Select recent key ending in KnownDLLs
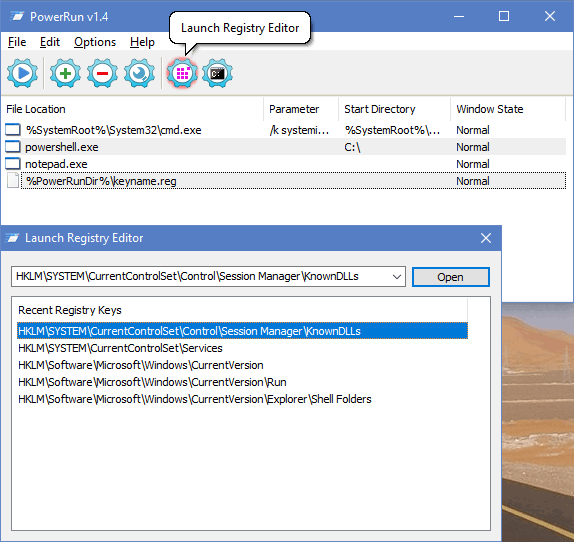574x542 pixels. click(242, 331)
